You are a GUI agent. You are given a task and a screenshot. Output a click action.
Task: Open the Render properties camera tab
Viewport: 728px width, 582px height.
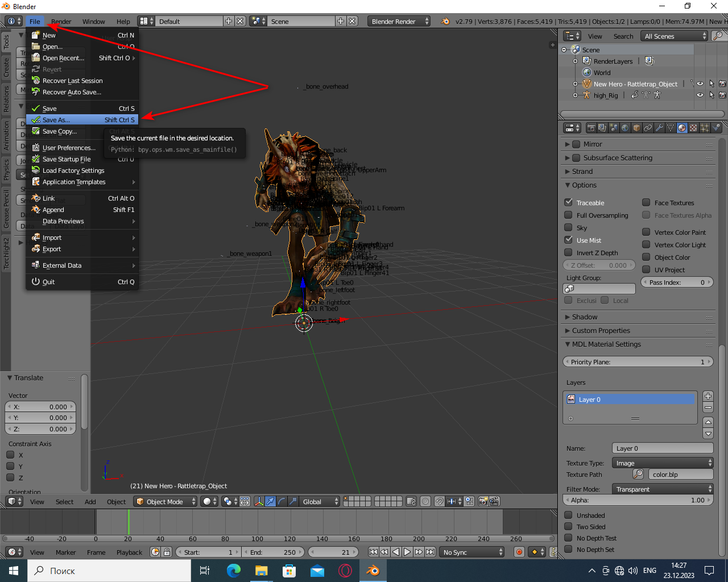pos(591,128)
